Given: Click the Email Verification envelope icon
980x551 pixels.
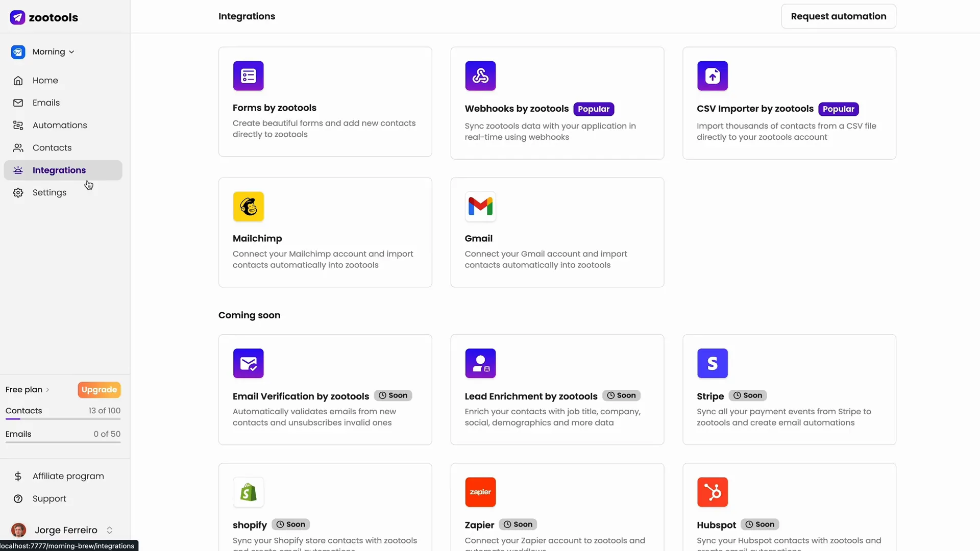Looking at the screenshot, I should pyautogui.click(x=249, y=363).
